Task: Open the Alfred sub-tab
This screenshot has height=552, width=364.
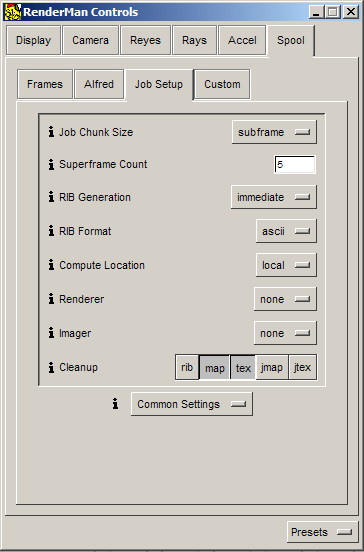Action: (99, 84)
